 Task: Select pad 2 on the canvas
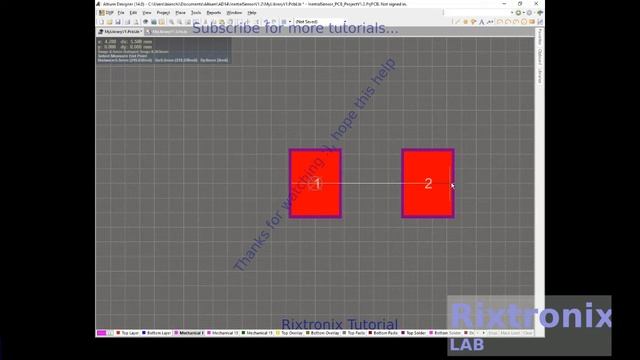coord(428,183)
